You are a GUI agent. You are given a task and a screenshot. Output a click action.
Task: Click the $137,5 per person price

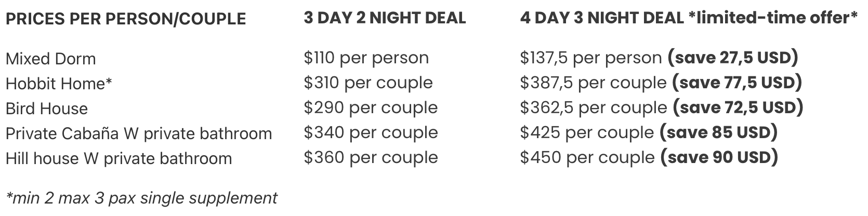591,58
